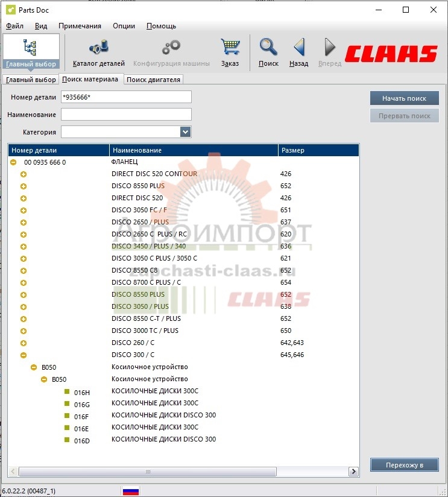This screenshot has height=497, width=448.
Task: Click the Наименование input field
Action: click(126, 115)
